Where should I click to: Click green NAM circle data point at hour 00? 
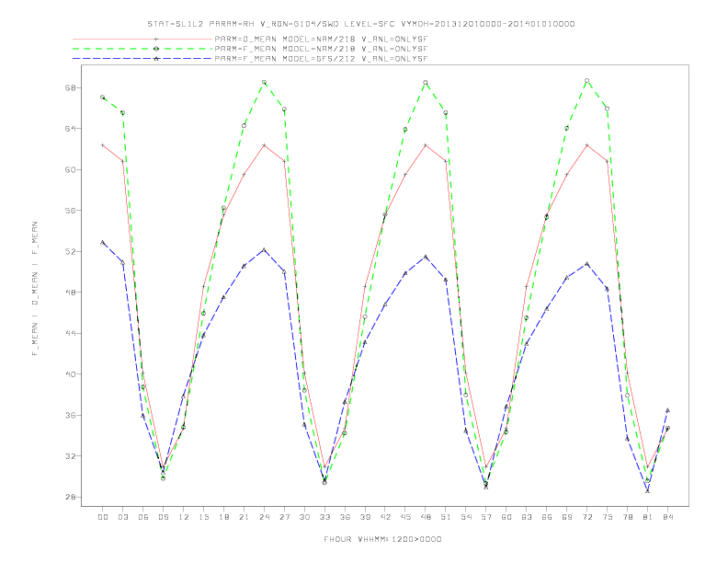click(x=103, y=98)
